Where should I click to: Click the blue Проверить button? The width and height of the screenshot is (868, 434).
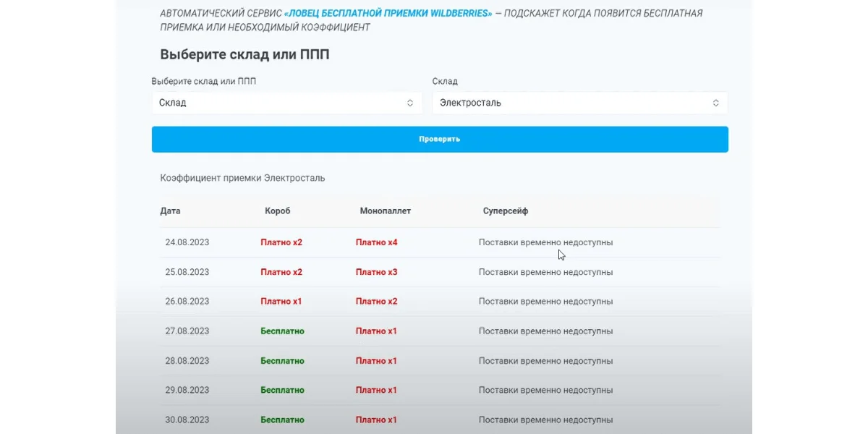click(x=439, y=139)
